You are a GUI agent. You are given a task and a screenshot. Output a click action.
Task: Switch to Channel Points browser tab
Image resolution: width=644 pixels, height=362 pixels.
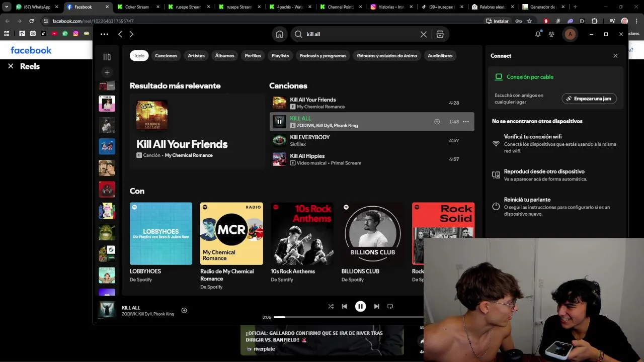pyautogui.click(x=340, y=7)
